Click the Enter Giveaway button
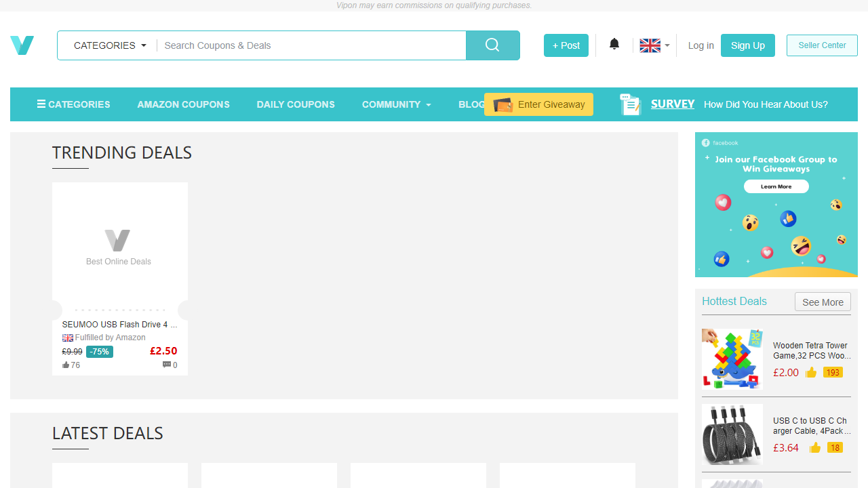Image resolution: width=868 pixels, height=488 pixels. [538, 104]
